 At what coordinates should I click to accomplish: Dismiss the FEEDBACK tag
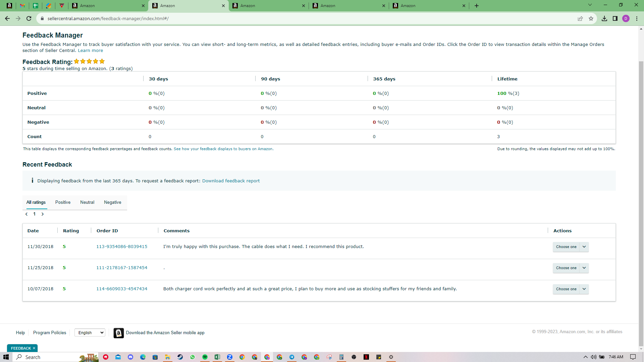34,348
